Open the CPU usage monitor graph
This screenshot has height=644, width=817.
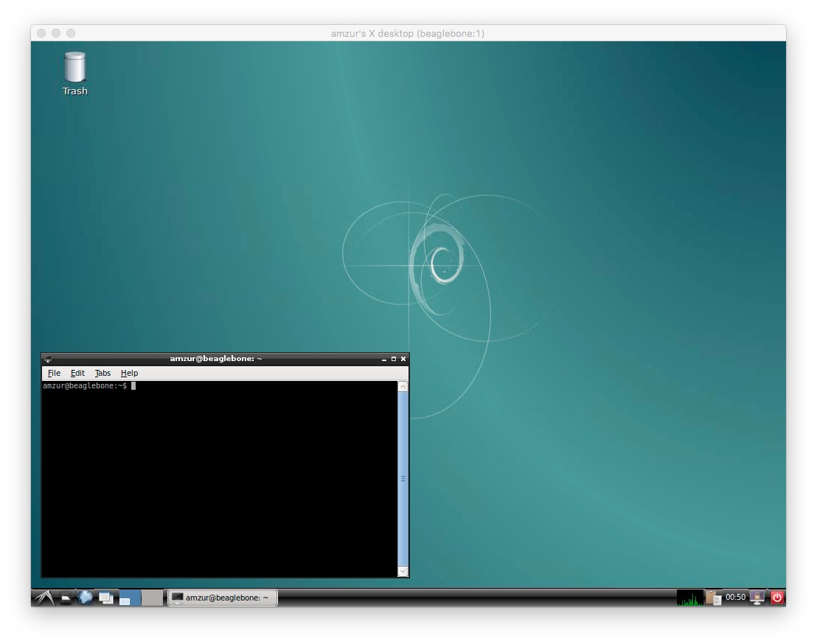click(x=690, y=598)
